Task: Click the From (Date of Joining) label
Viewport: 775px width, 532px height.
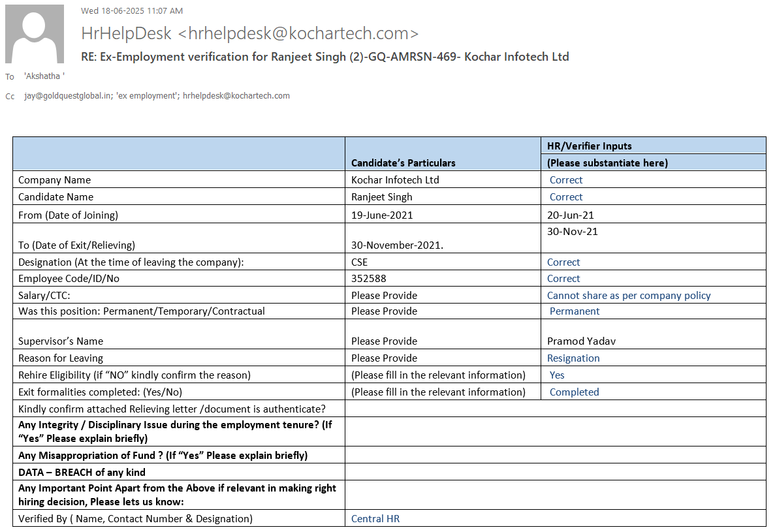Action: (x=68, y=215)
